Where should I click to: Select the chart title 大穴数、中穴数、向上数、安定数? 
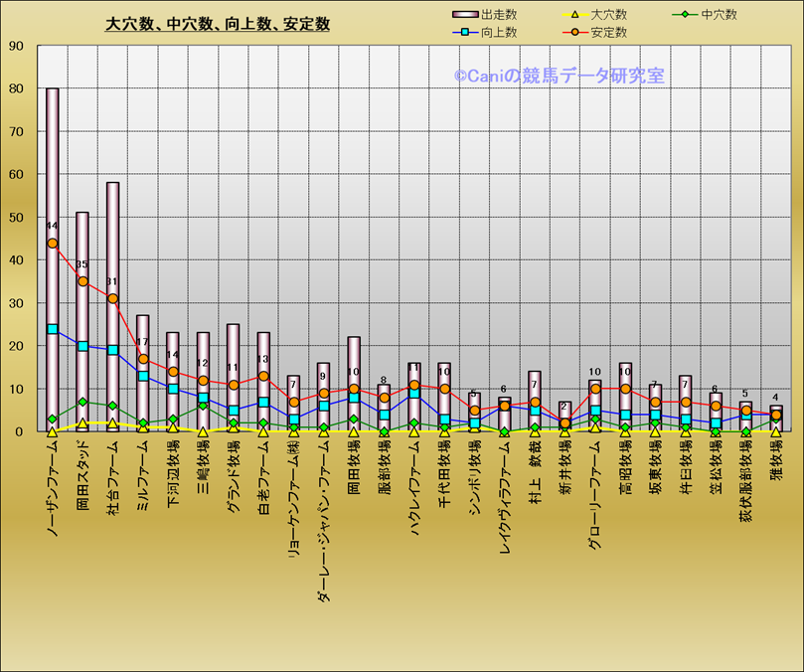click(218, 25)
